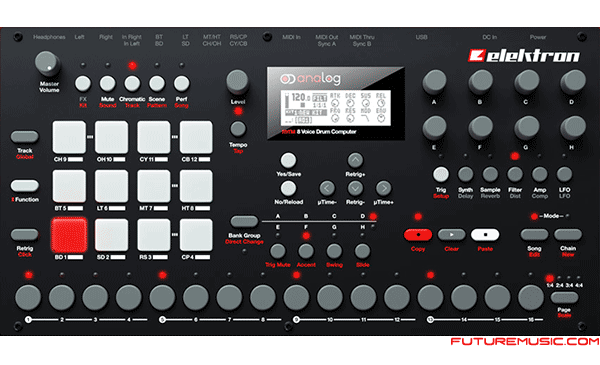Image resolution: width=600 pixels, height=365 pixels.
Task: Toggle sequencer step 1 trig key
Action: (28, 297)
